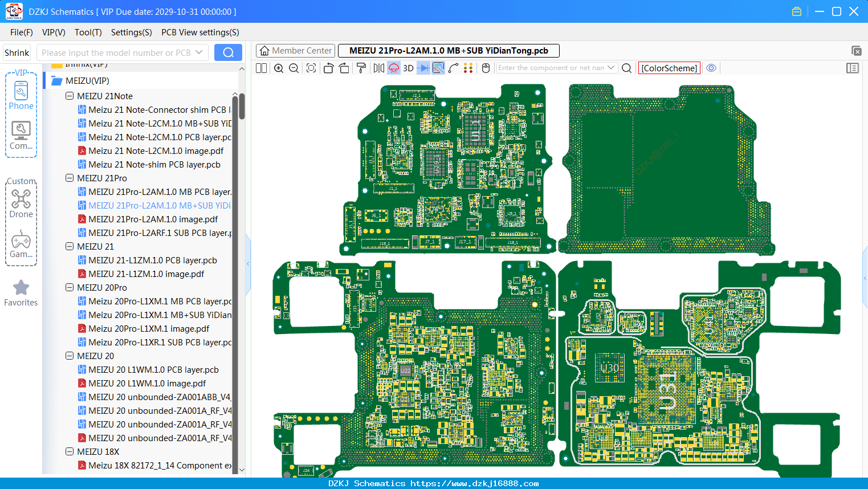
Task: Open the colored dots grid tool
Action: point(468,68)
